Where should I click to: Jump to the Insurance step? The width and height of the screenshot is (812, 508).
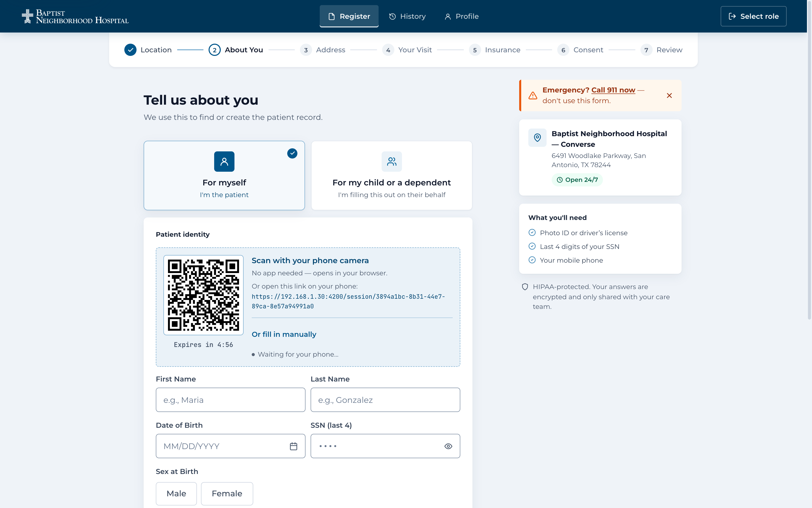(x=495, y=50)
